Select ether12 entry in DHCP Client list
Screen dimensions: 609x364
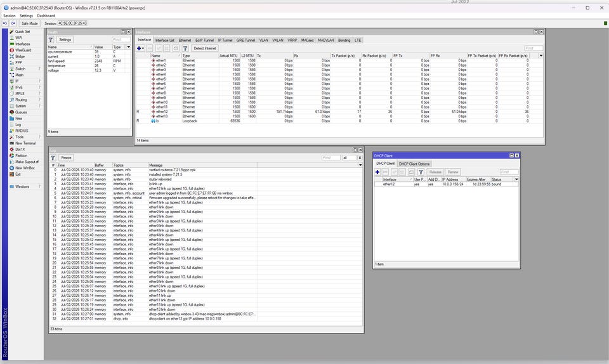click(446, 185)
